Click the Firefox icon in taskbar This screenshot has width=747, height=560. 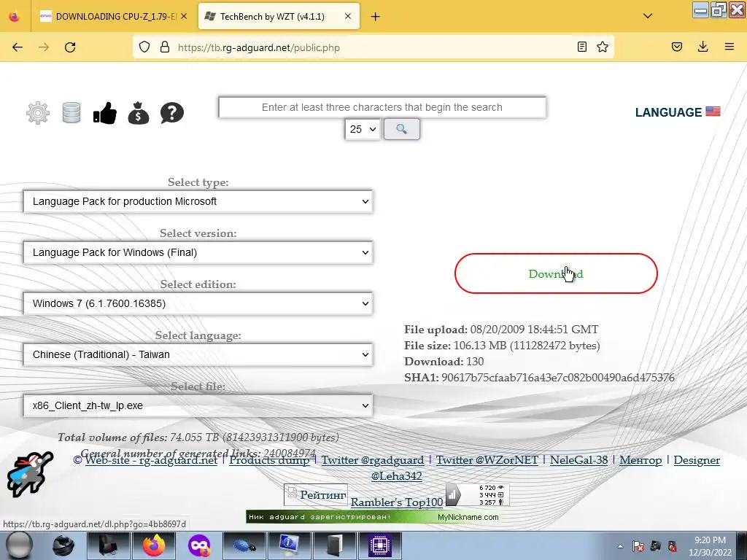153,545
